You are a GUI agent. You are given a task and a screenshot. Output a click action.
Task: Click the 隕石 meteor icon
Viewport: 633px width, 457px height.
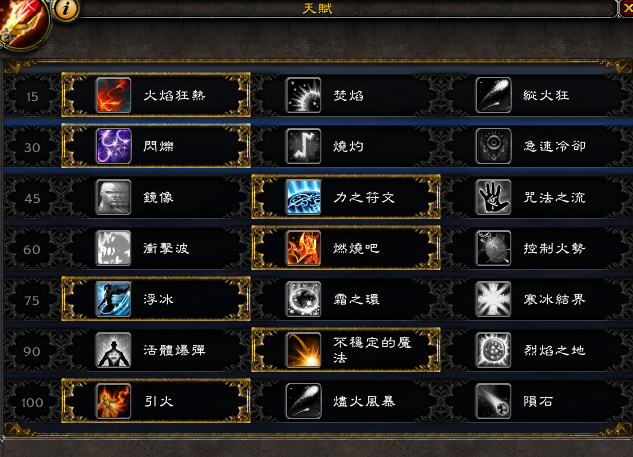[493, 401]
